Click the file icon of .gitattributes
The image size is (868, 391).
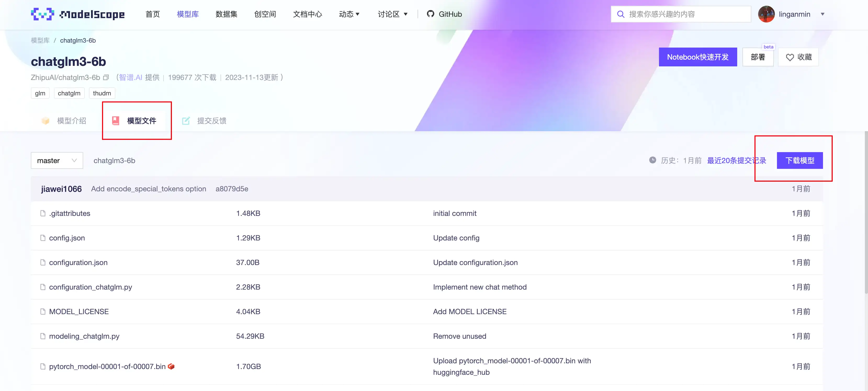pos(43,213)
